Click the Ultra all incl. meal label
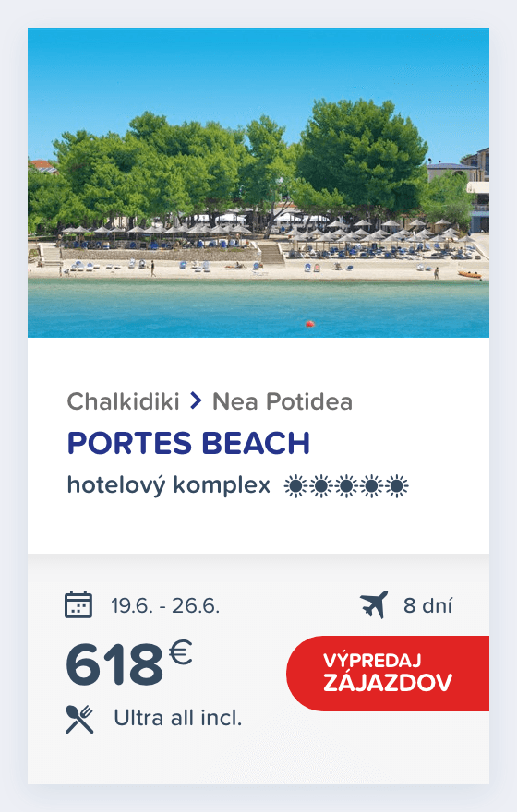The width and height of the screenshot is (517, 812). coord(177,718)
